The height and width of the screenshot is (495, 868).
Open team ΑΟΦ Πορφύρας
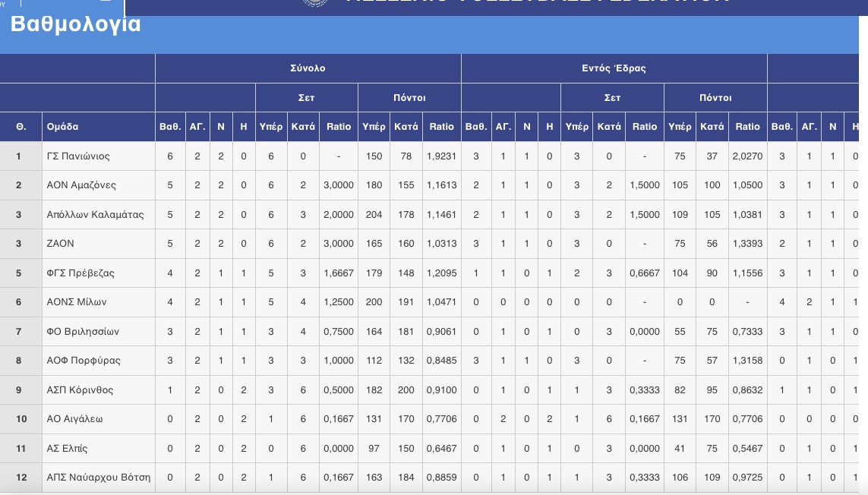pyautogui.click(x=83, y=360)
